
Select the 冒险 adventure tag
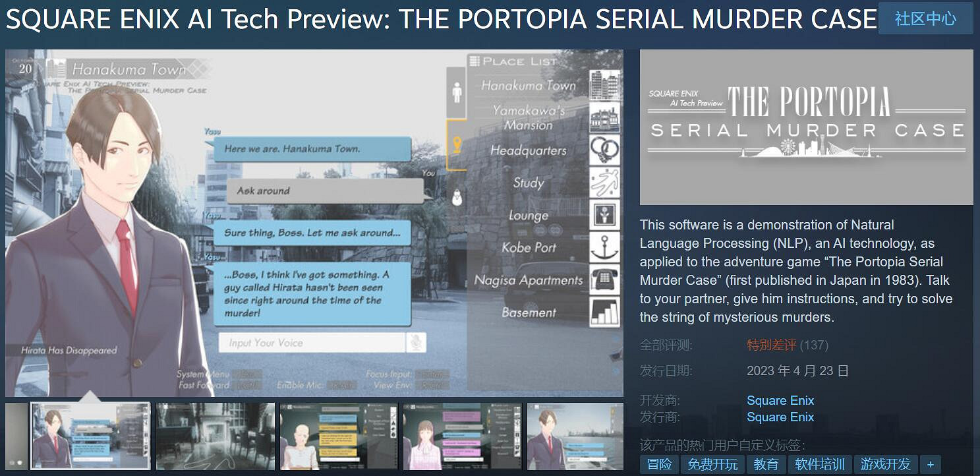point(658,464)
